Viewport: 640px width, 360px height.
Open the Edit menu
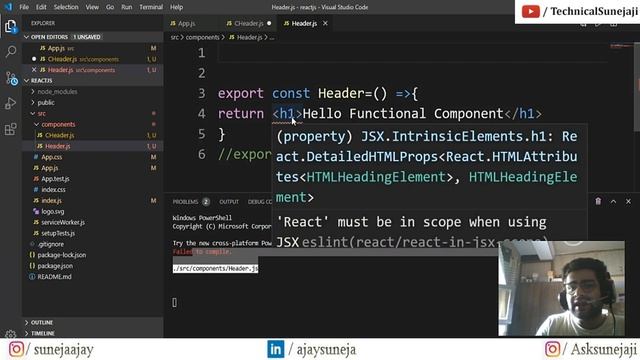tap(41, 7)
